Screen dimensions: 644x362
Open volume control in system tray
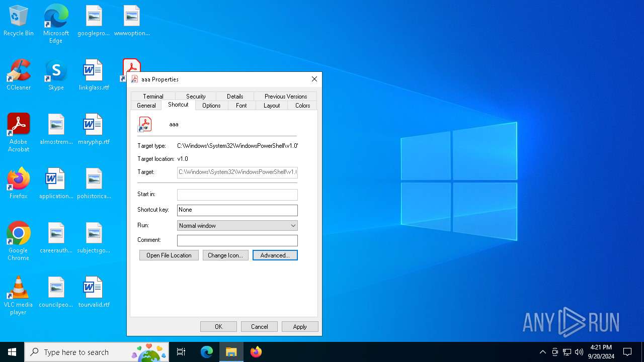tap(579, 352)
